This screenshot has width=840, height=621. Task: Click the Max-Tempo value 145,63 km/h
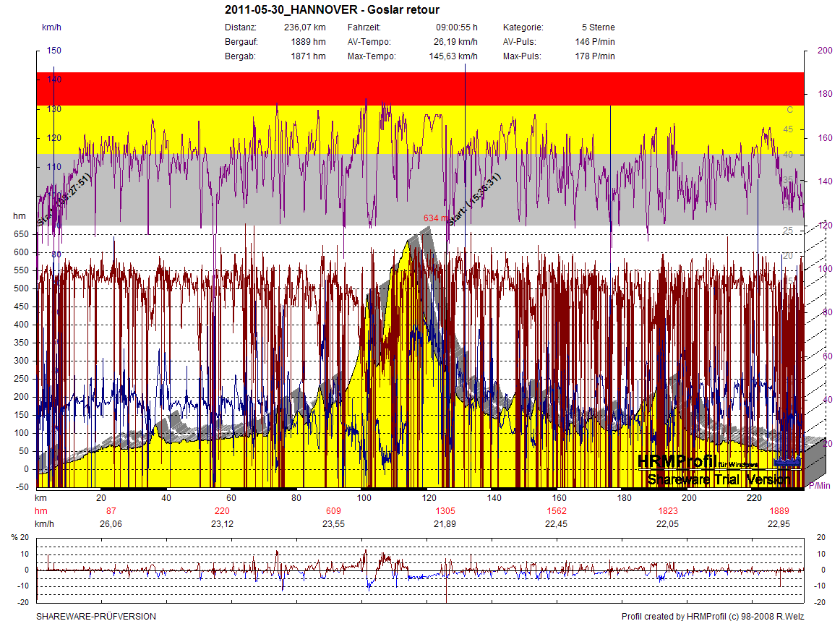pos(453,56)
